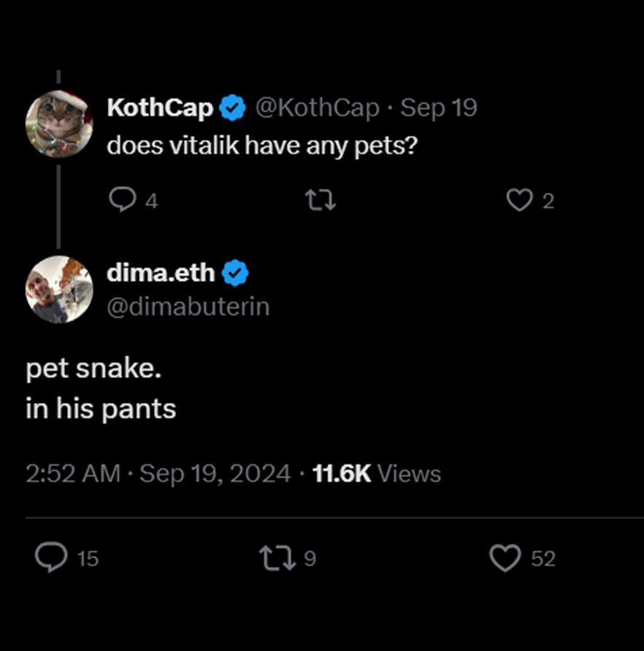Click the retweet icon on KothCap's tweet

pos(321,200)
